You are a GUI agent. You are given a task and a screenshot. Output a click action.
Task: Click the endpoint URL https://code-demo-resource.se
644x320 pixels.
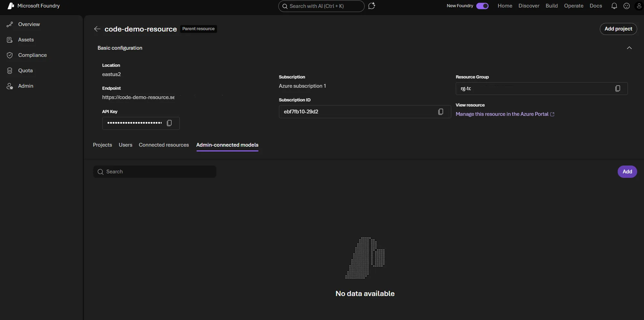click(x=138, y=97)
